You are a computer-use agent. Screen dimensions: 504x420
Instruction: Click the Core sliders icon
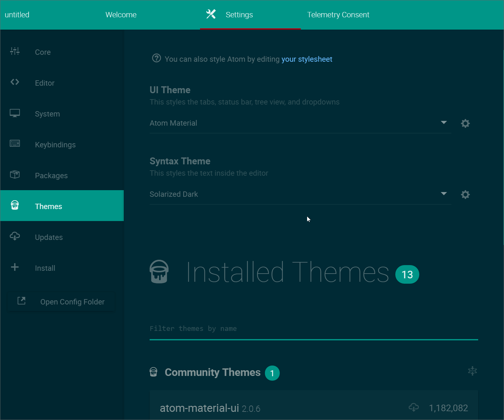15,51
